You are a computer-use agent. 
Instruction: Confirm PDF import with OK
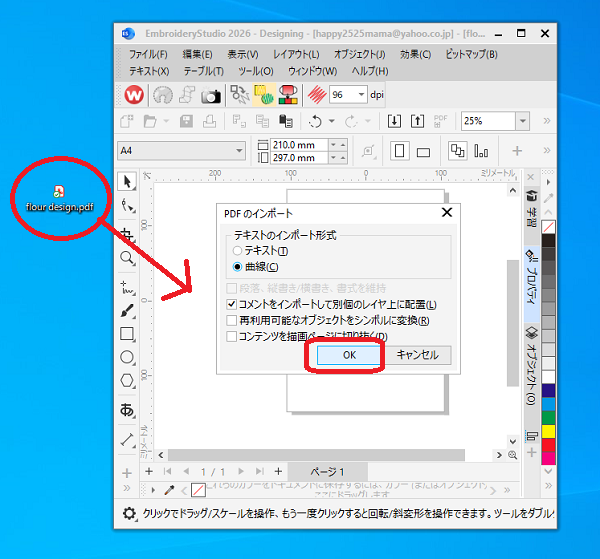tap(349, 355)
